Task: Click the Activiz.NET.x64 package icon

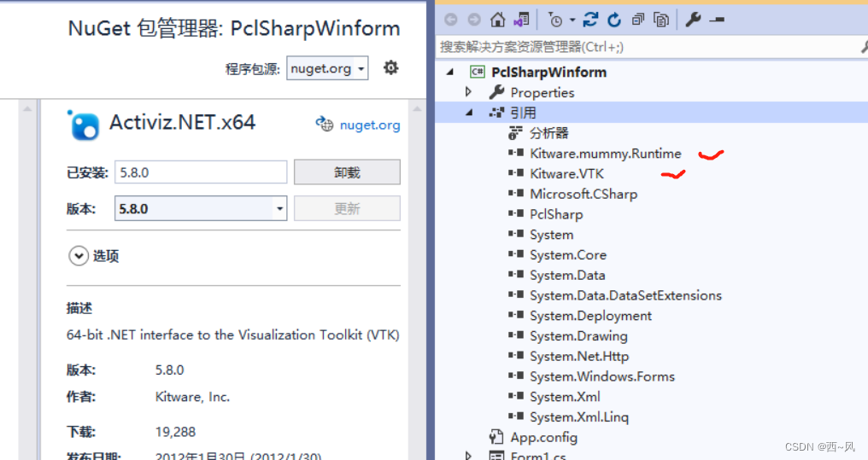Action: tap(84, 125)
